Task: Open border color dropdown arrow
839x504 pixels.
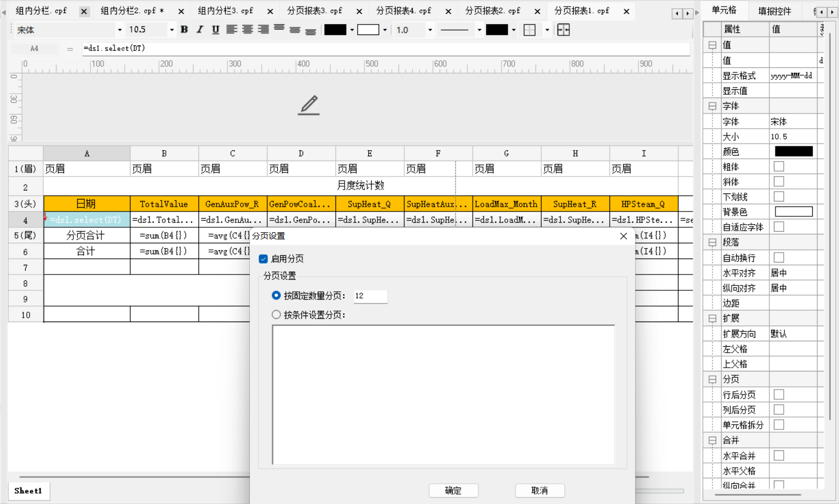Action: (x=513, y=30)
